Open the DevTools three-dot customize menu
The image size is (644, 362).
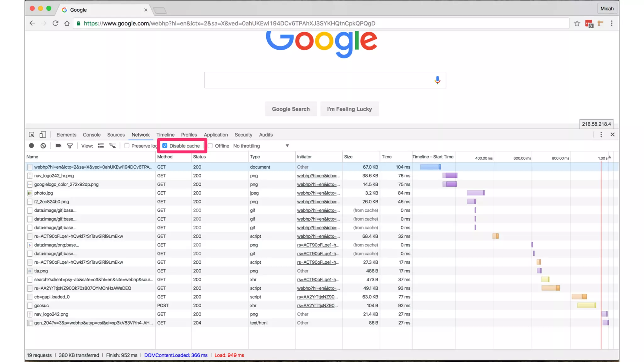click(x=601, y=135)
